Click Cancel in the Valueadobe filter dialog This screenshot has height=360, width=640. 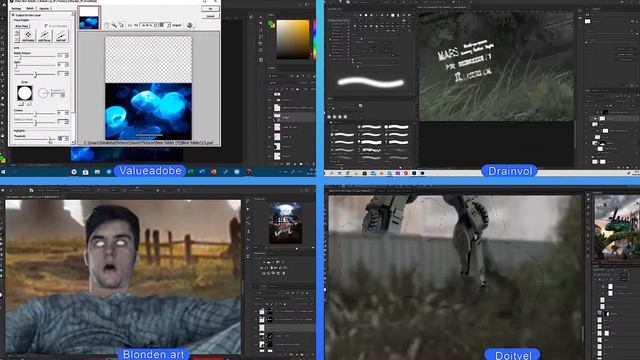pos(211,16)
